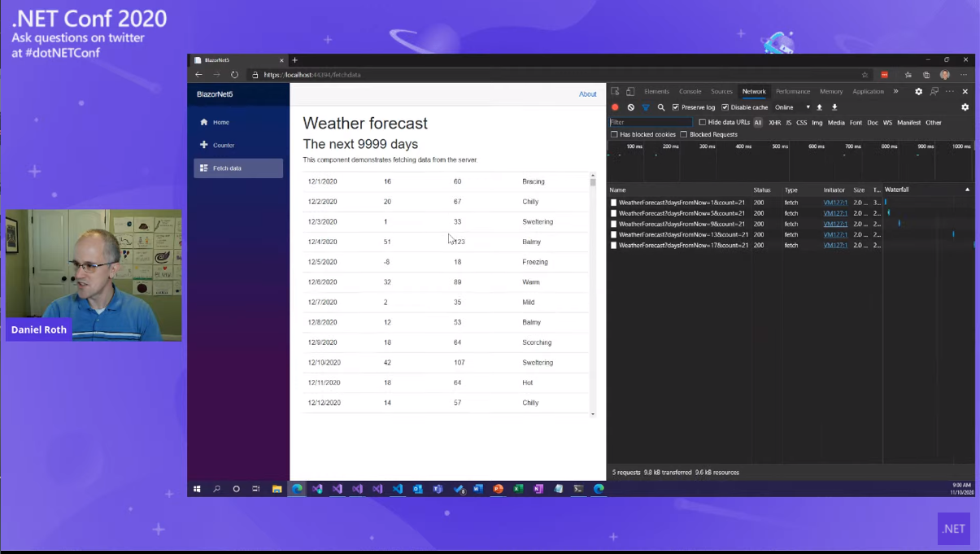Open DevTools main settings gear

click(918, 91)
